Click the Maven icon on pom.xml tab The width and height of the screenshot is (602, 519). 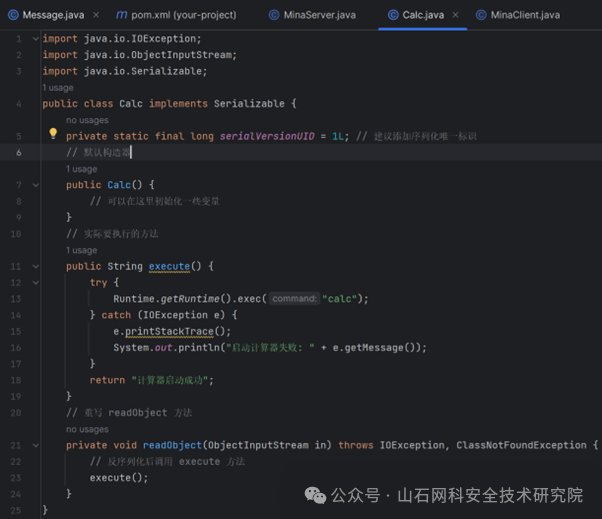[122, 15]
